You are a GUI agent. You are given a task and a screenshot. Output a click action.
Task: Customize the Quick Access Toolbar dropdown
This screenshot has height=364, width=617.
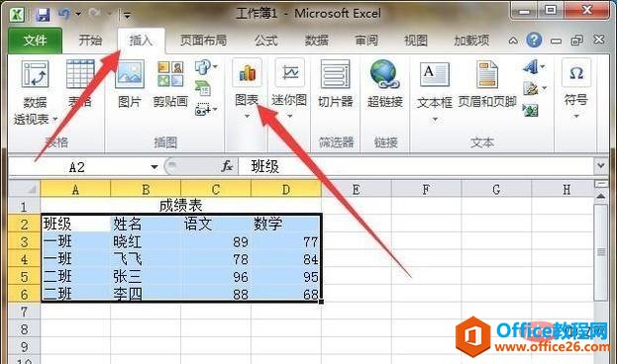(x=127, y=15)
